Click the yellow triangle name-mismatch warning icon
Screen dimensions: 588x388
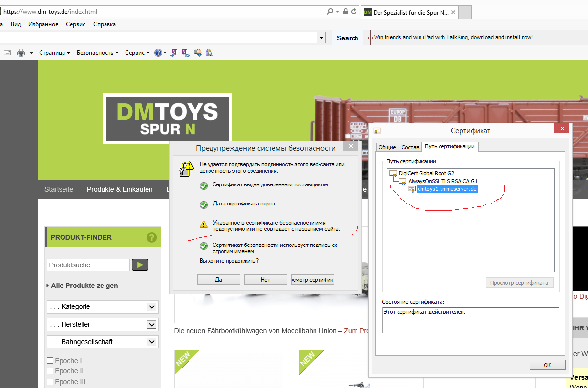click(x=204, y=225)
